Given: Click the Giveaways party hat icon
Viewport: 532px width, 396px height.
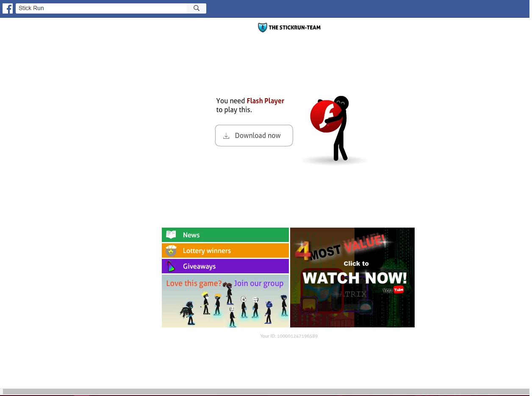Looking at the screenshot, I should point(171,266).
